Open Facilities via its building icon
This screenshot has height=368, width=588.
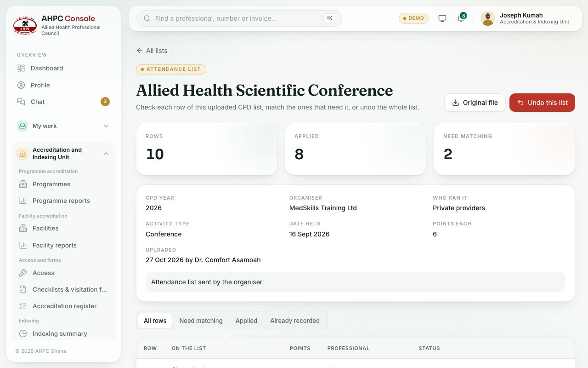coord(23,228)
